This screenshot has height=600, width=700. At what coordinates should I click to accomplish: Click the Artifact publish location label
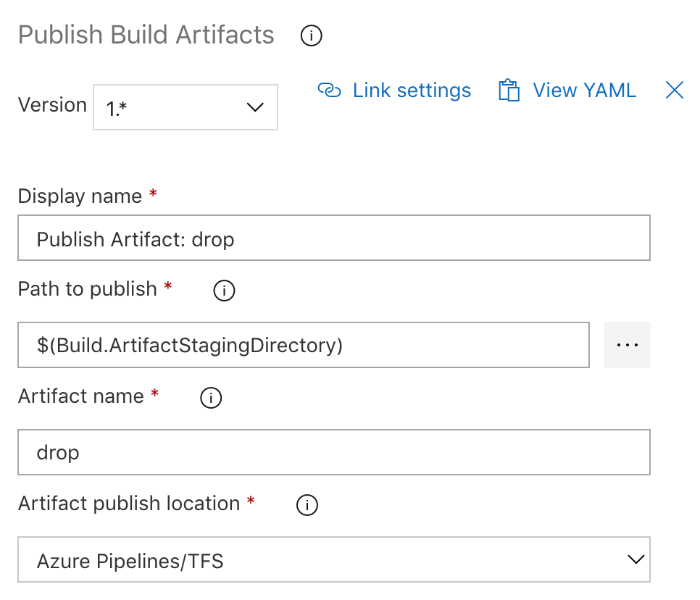click(129, 504)
